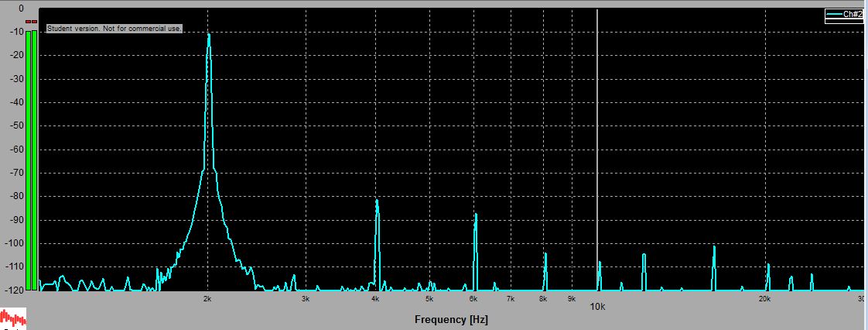Click the "10k" frequency axis label
Screen dimensions: 868x330
pyautogui.click(x=596, y=307)
